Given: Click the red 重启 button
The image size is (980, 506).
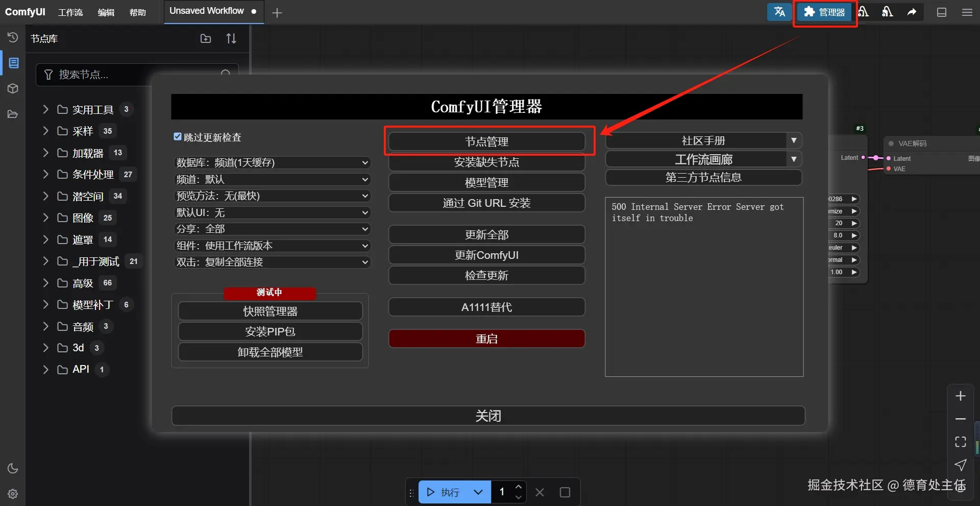Looking at the screenshot, I should (486, 339).
